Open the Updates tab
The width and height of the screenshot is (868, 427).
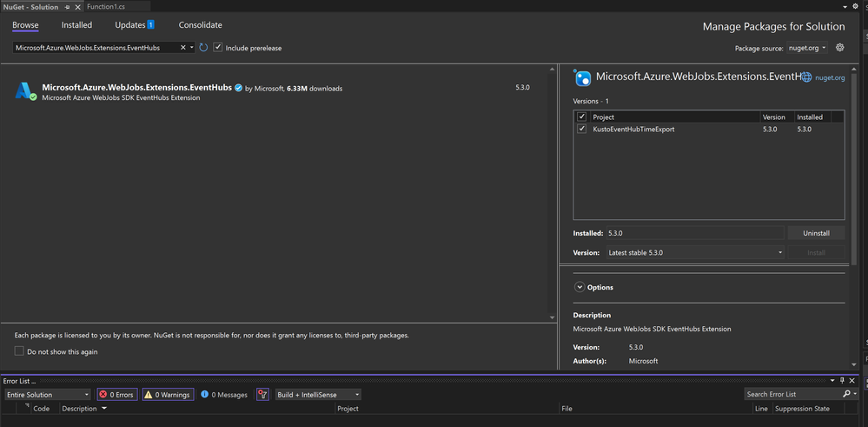tap(130, 25)
